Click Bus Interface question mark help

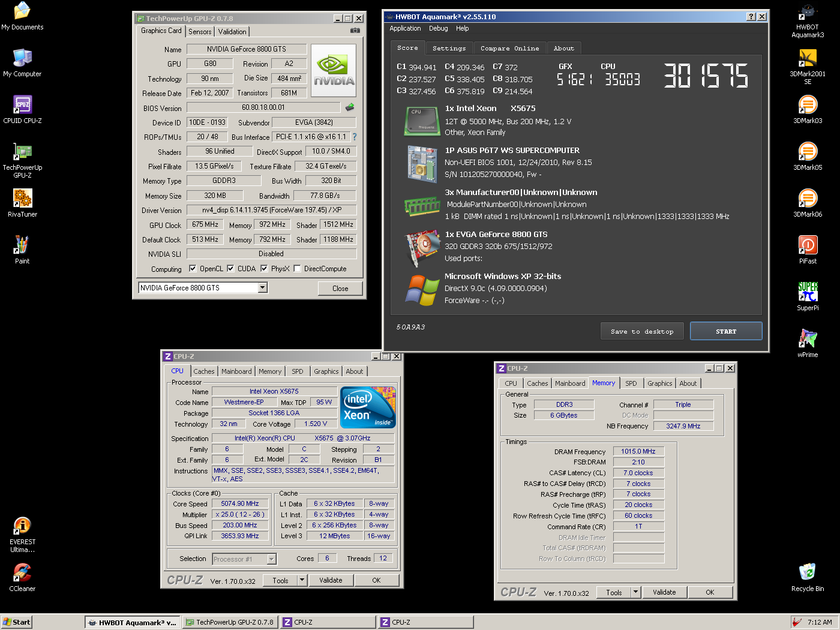[355, 137]
